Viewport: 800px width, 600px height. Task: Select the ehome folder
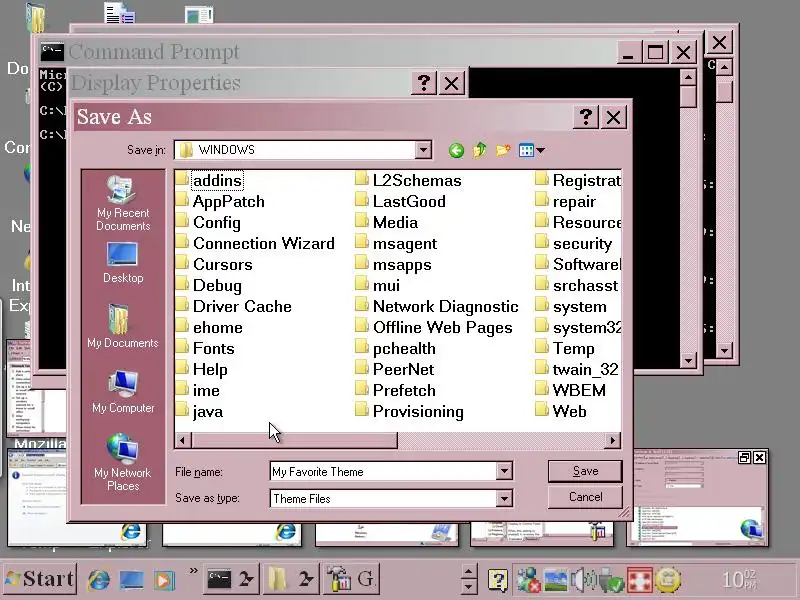tap(209, 328)
